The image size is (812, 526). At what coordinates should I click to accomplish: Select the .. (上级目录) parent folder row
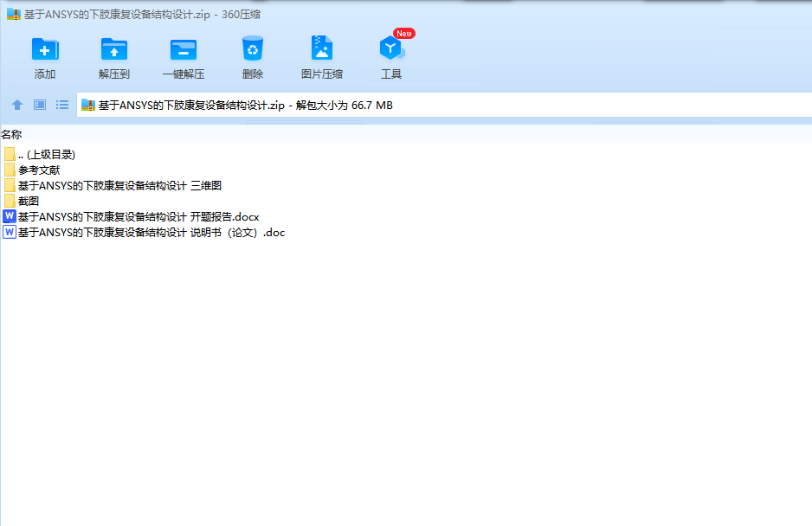pyautogui.click(x=40, y=154)
